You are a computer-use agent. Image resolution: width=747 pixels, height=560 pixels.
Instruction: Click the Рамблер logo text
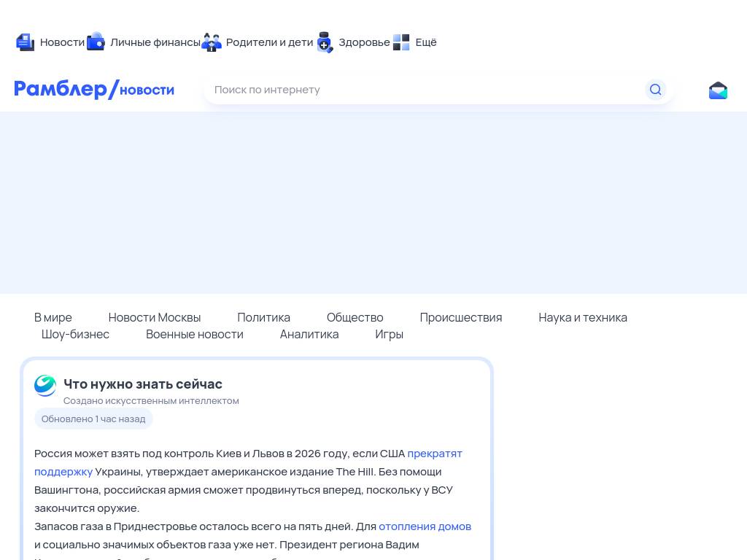pos(61,89)
